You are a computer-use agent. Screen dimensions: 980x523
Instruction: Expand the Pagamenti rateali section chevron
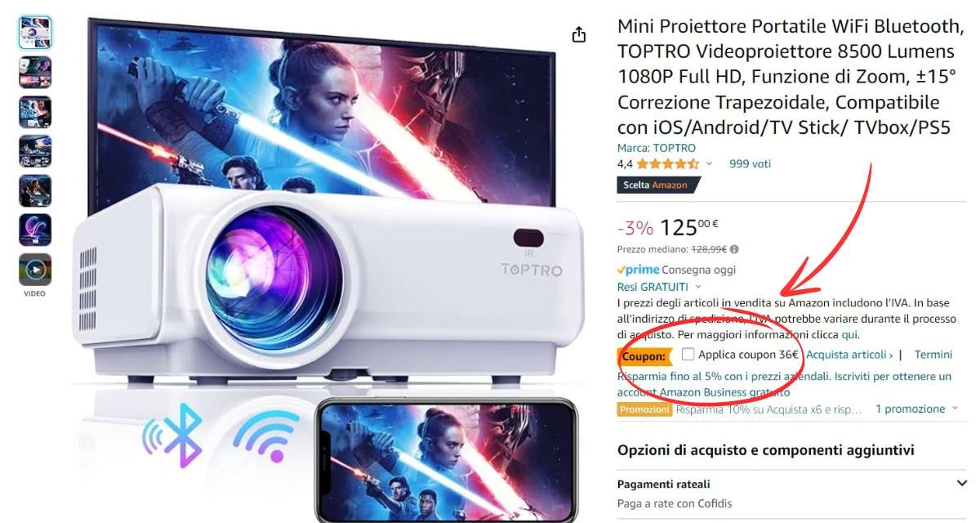point(960,484)
